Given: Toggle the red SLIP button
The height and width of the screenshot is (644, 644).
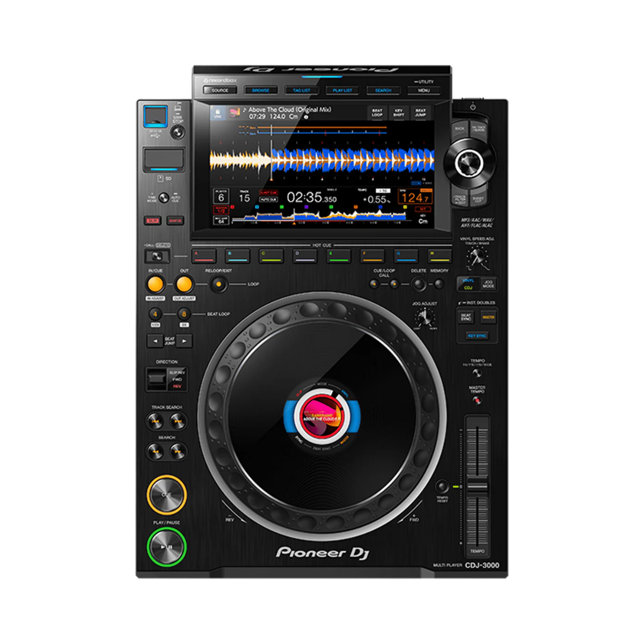Looking at the screenshot, I should 153,221.
